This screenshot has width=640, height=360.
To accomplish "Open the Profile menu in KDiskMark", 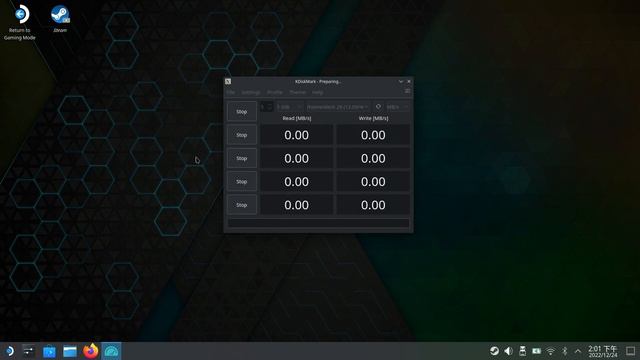I will click(x=275, y=92).
